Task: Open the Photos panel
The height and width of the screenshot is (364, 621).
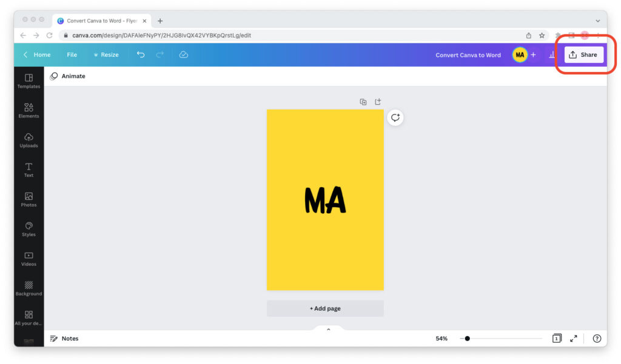Action: tap(29, 200)
